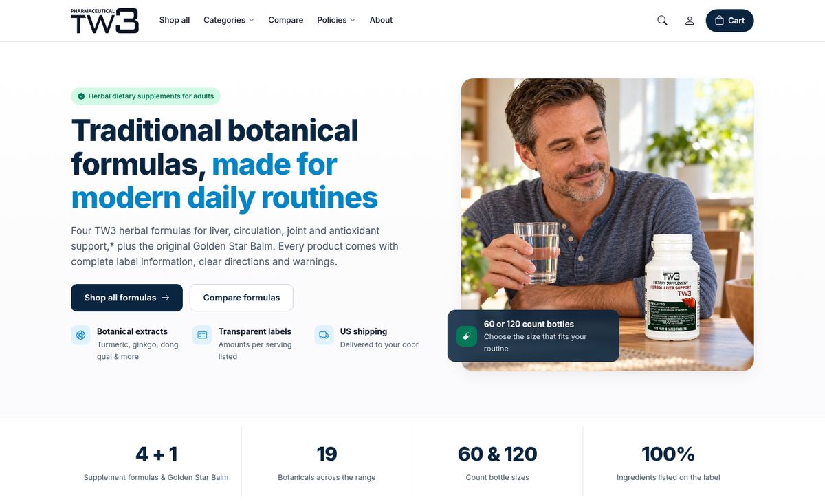Click the US shipping heading

(x=364, y=331)
